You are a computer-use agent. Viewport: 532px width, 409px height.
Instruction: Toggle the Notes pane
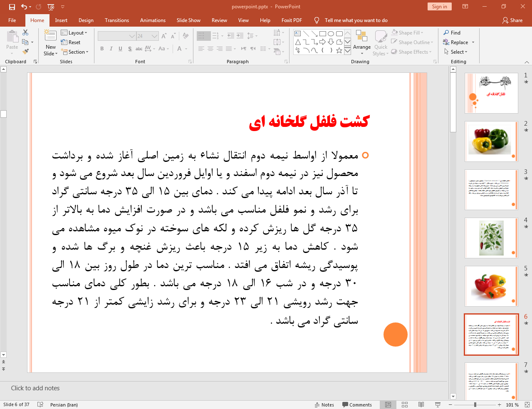point(324,404)
